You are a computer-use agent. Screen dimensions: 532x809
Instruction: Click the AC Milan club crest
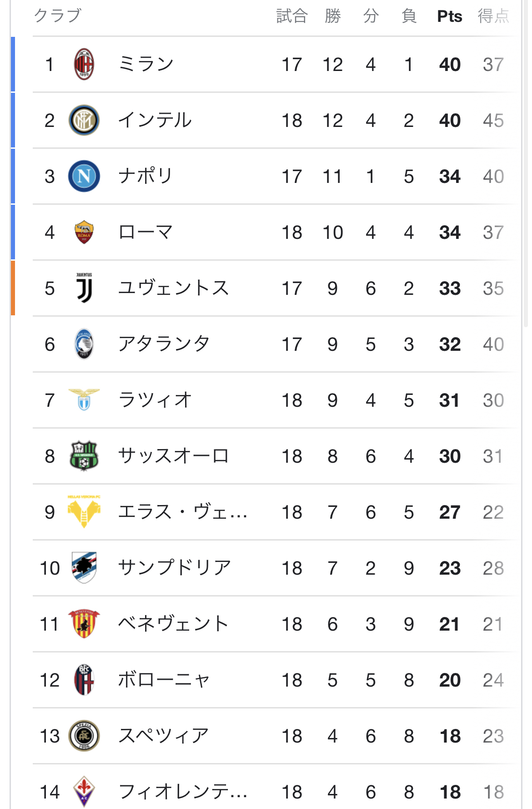click(x=84, y=64)
